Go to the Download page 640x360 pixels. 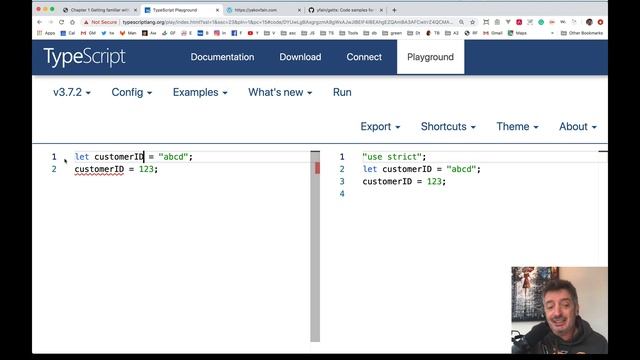(300, 57)
